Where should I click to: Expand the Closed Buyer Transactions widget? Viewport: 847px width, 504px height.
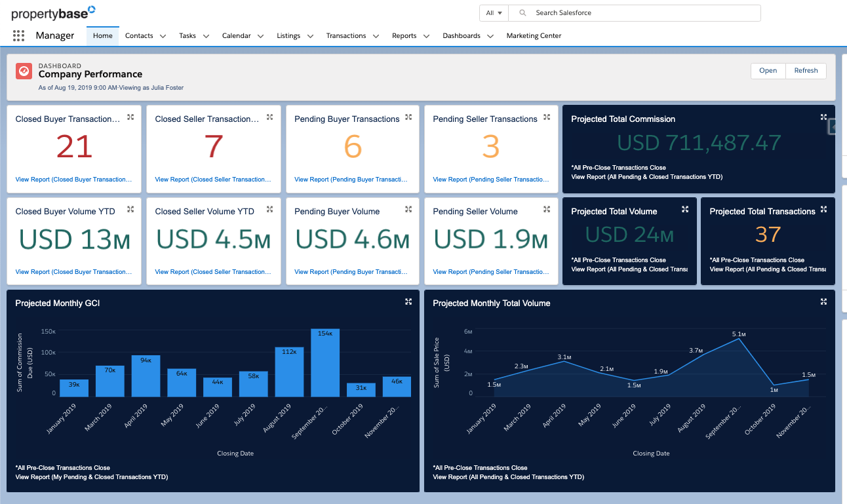coord(130,117)
